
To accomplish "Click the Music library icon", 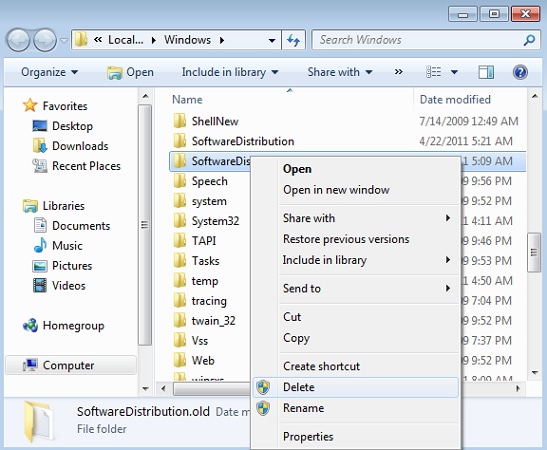I will pos(40,245).
